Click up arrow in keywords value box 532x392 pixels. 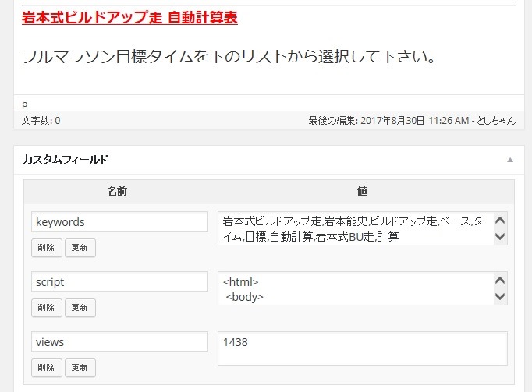(x=500, y=221)
